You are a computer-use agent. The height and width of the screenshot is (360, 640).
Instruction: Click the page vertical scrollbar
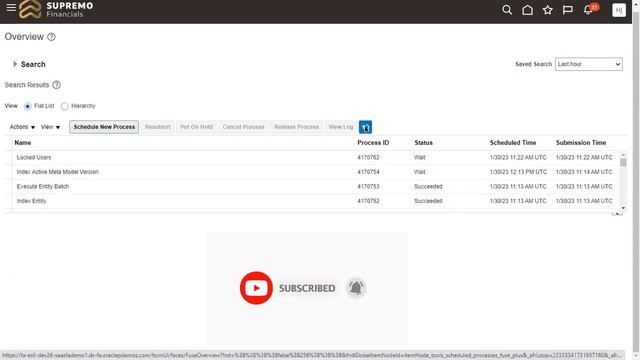coord(636,180)
